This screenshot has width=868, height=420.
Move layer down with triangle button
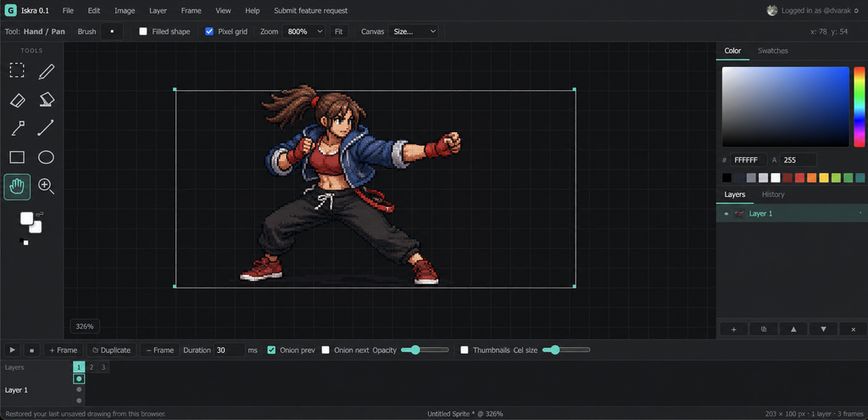click(x=824, y=328)
